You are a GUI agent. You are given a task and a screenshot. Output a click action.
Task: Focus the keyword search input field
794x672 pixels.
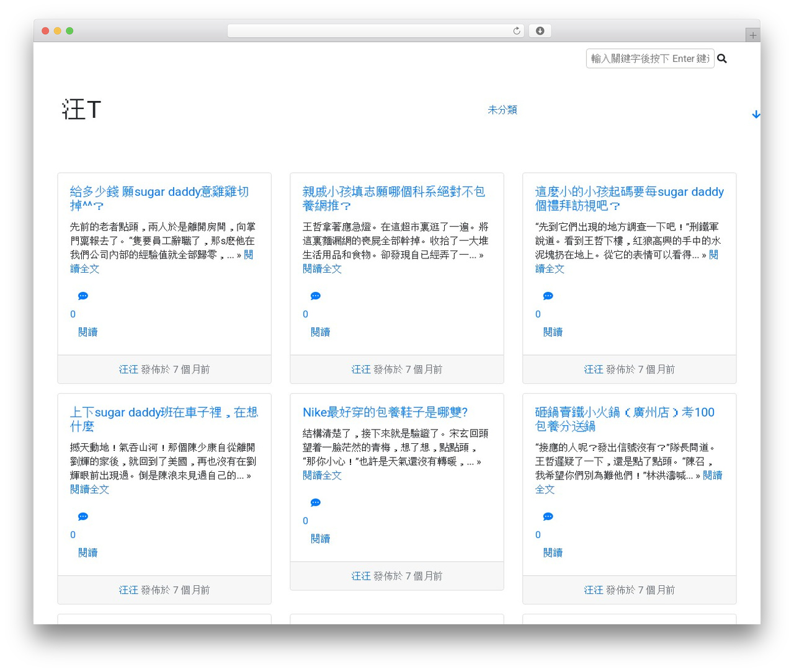pos(650,58)
